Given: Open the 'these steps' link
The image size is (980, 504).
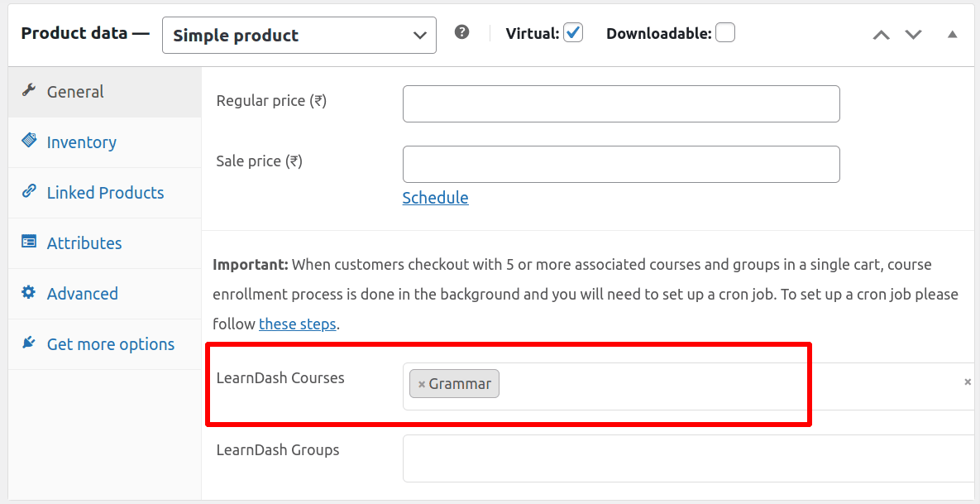Looking at the screenshot, I should coord(297,324).
